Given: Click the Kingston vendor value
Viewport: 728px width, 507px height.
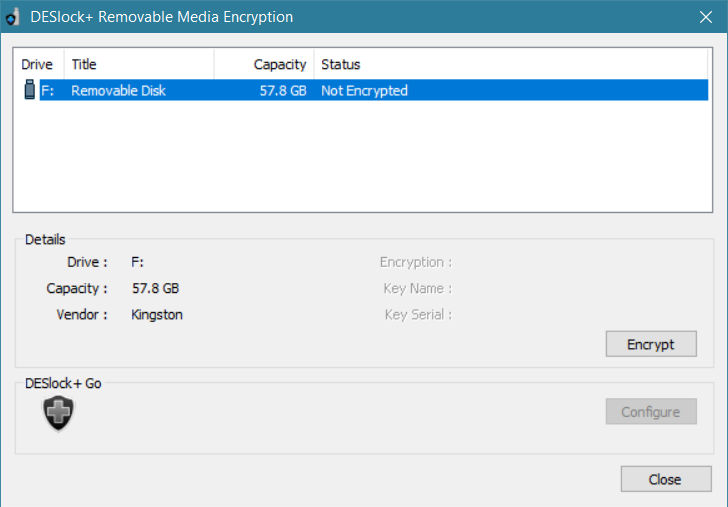Looking at the screenshot, I should pos(157,315).
